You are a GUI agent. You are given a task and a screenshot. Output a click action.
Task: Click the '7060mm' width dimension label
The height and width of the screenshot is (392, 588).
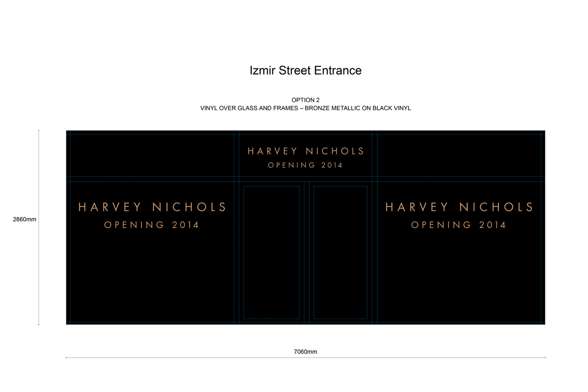[305, 352]
